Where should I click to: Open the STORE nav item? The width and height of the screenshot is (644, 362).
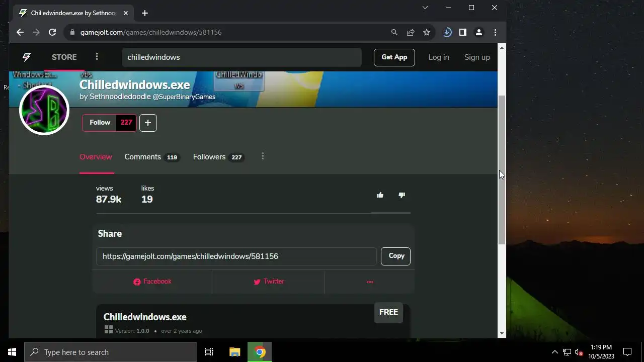(x=64, y=57)
